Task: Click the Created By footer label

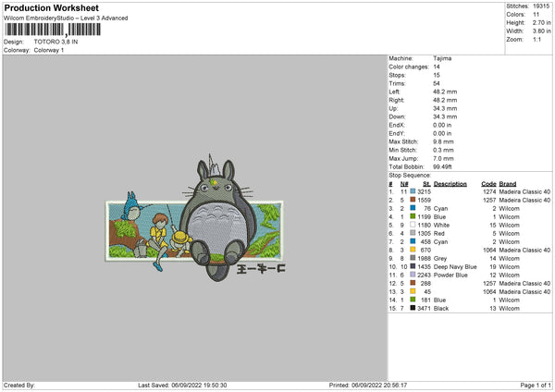Action: tap(19, 385)
